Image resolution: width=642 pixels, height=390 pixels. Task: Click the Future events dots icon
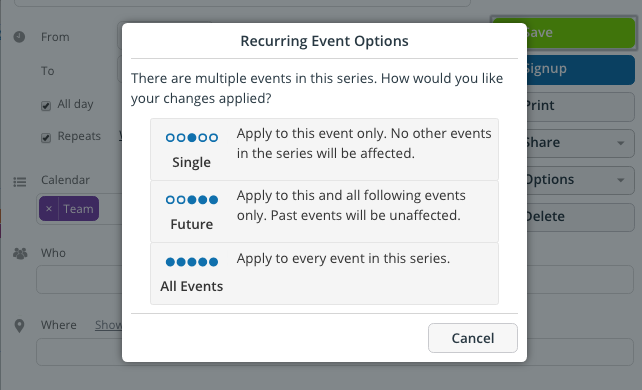coord(192,200)
